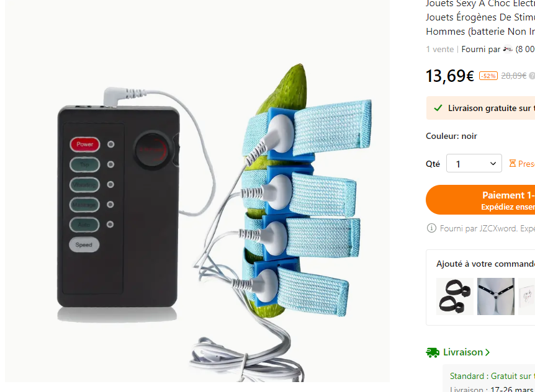Viewport: 535px width, 392px height.
Task: Click the Couleur: noir label
Action: (x=451, y=136)
